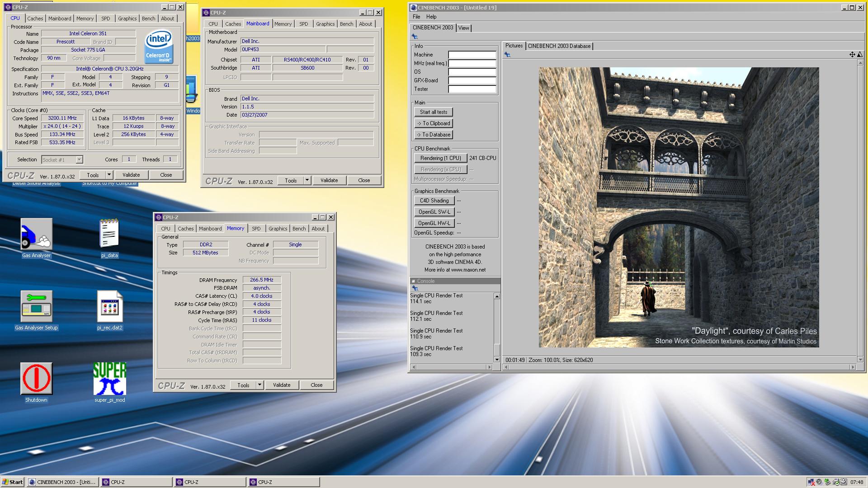Click the printer tray icon

point(844,482)
